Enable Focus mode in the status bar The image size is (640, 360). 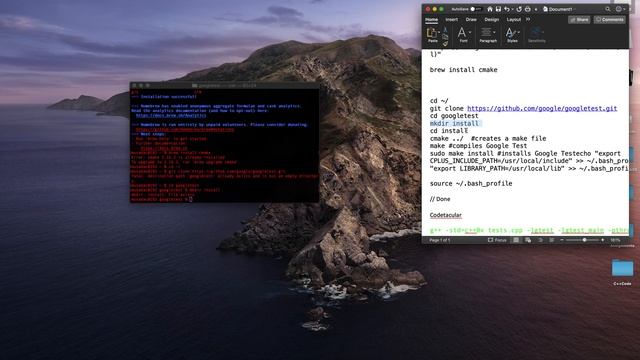click(x=497, y=240)
